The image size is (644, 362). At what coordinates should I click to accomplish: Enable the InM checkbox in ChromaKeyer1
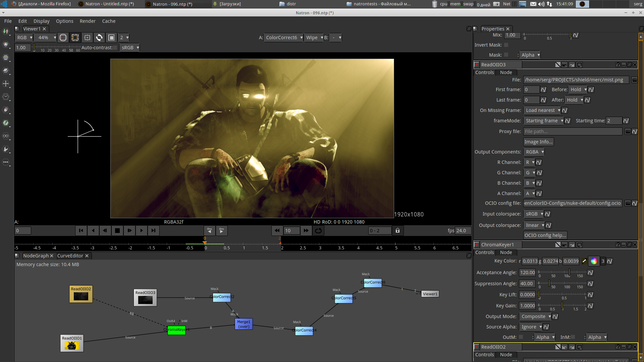coord(573,337)
